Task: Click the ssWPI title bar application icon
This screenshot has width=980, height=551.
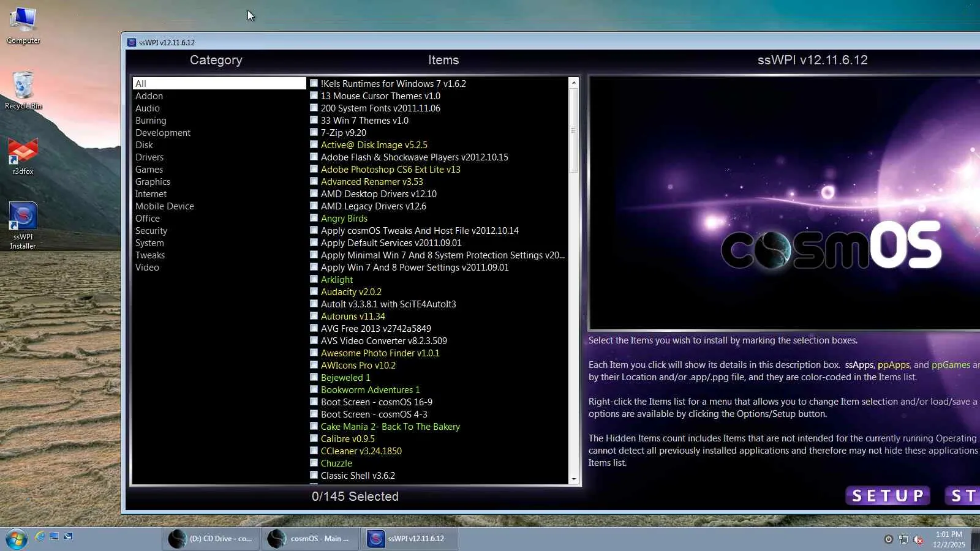Action: click(132, 42)
